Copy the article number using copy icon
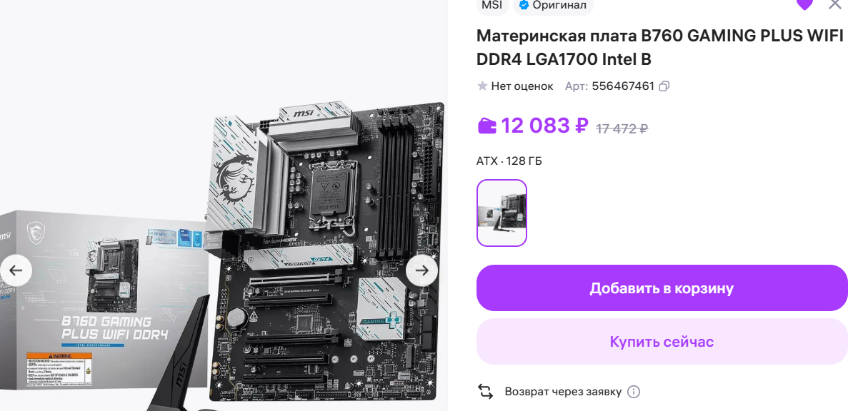This screenshot has height=411, width=868. [664, 86]
